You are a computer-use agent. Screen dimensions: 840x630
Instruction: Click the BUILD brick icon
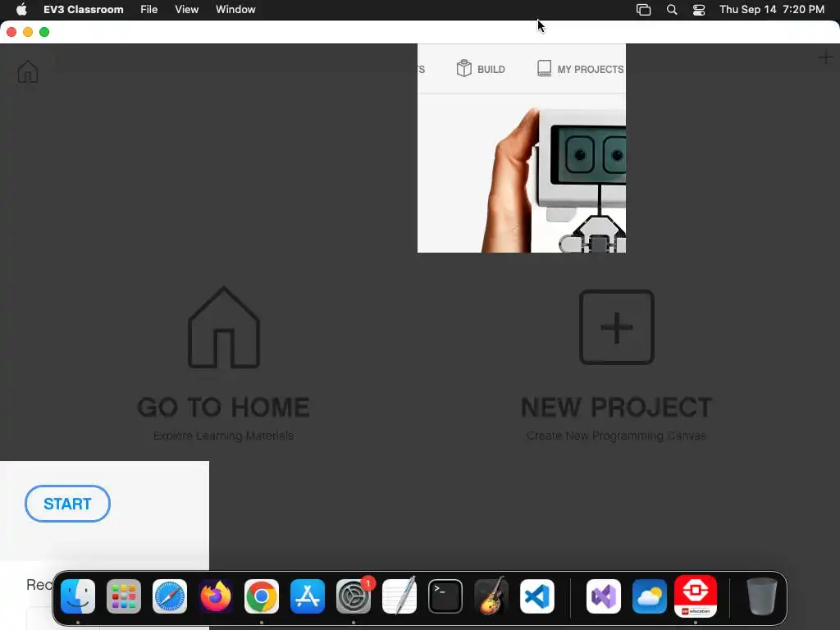point(464,69)
